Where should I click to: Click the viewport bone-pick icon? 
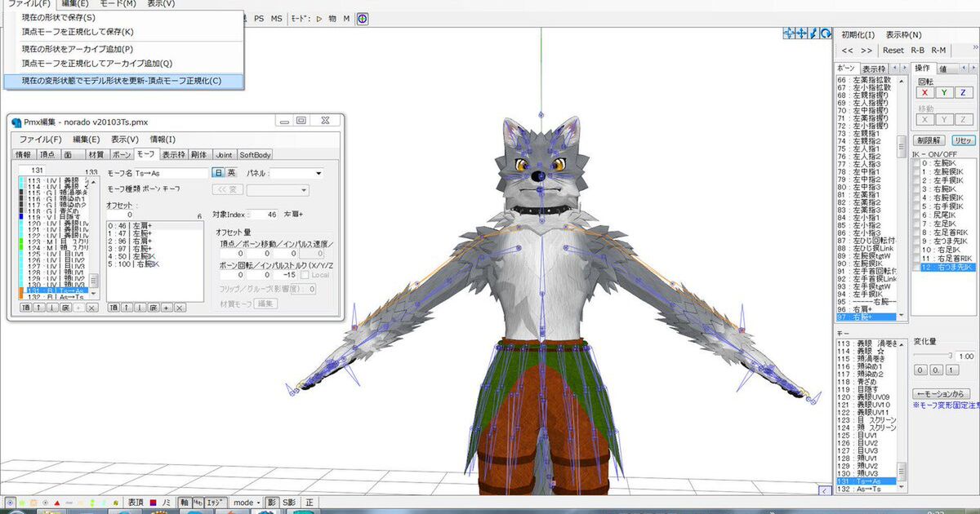pos(813,33)
